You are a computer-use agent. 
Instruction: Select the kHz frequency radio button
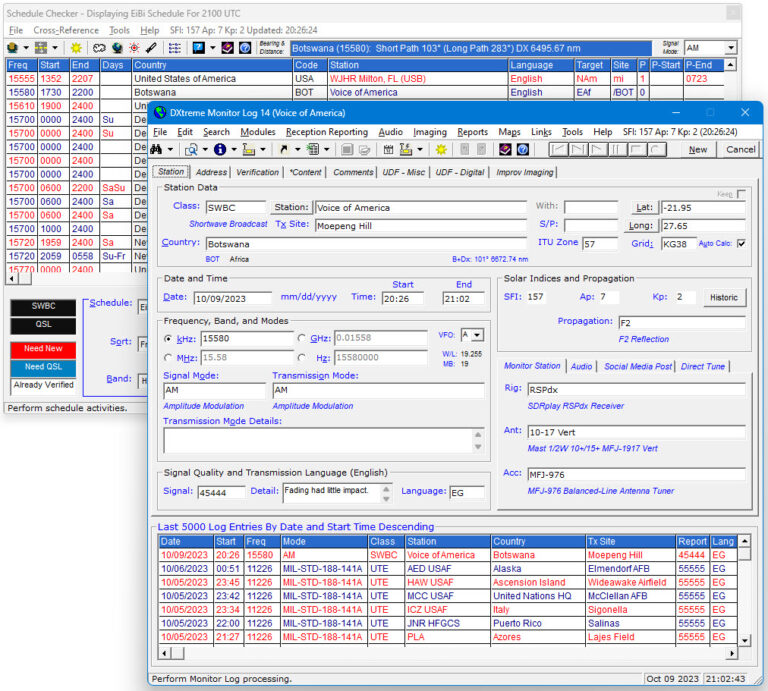tap(168, 339)
